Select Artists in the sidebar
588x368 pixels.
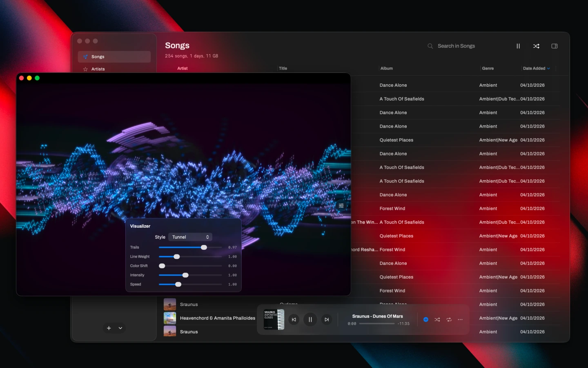pyautogui.click(x=114, y=69)
